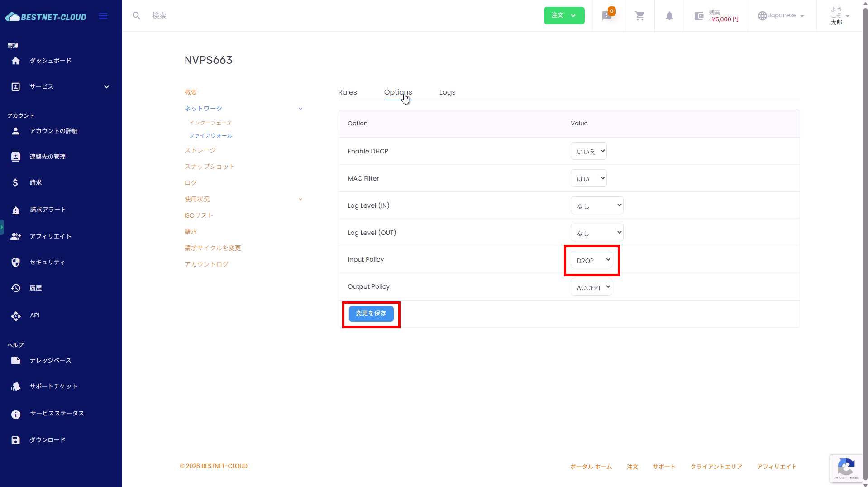868x487 pixels.
Task: Switch to the Logs tab
Action: pyautogui.click(x=447, y=92)
